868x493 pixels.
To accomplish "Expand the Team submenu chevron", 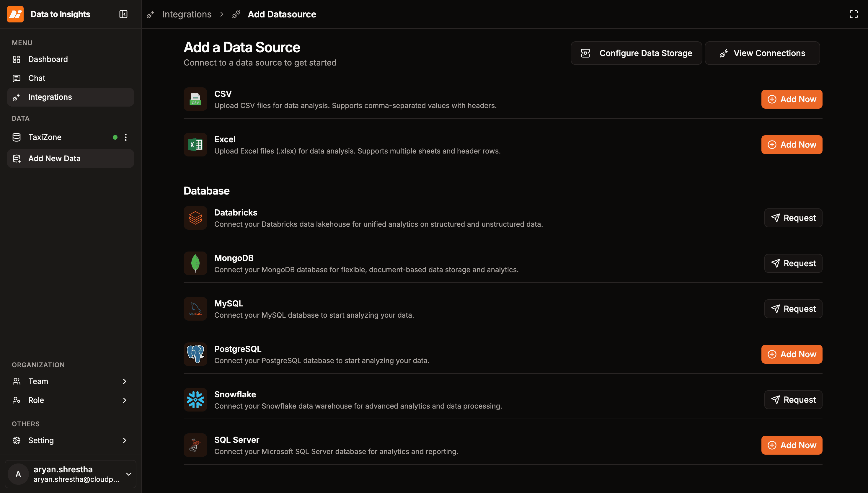I will pyautogui.click(x=124, y=381).
